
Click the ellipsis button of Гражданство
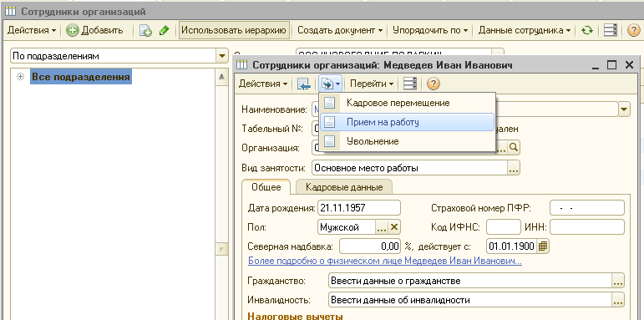[x=619, y=281]
